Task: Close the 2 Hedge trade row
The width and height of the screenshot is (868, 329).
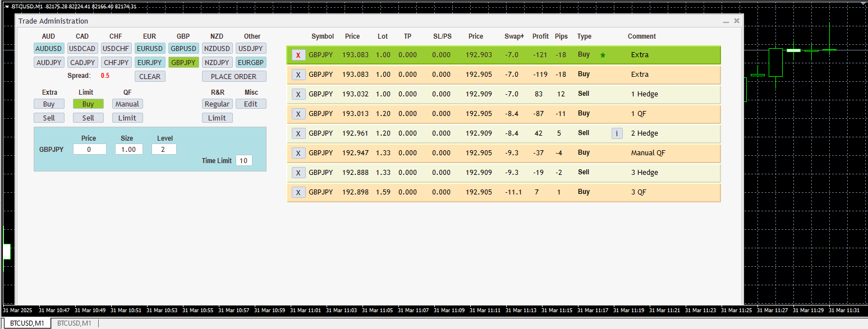Action: click(x=298, y=133)
